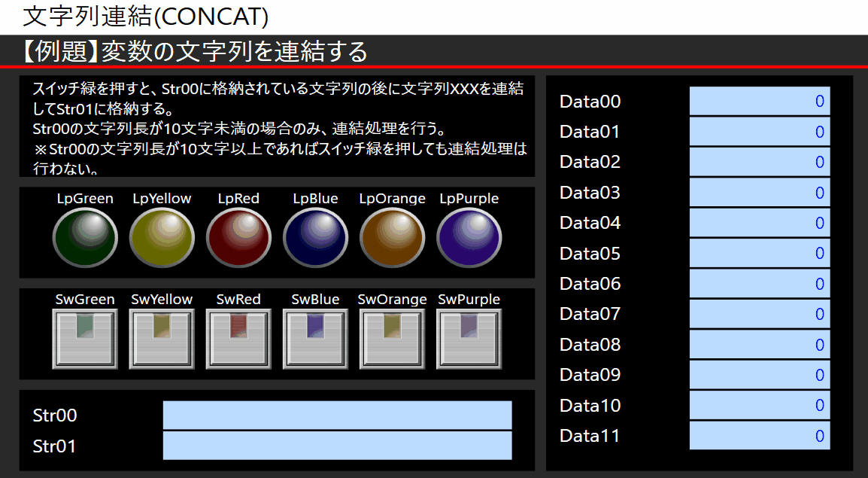Click the LpOrange lamp indicator
The image size is (868, 478).
392,237
